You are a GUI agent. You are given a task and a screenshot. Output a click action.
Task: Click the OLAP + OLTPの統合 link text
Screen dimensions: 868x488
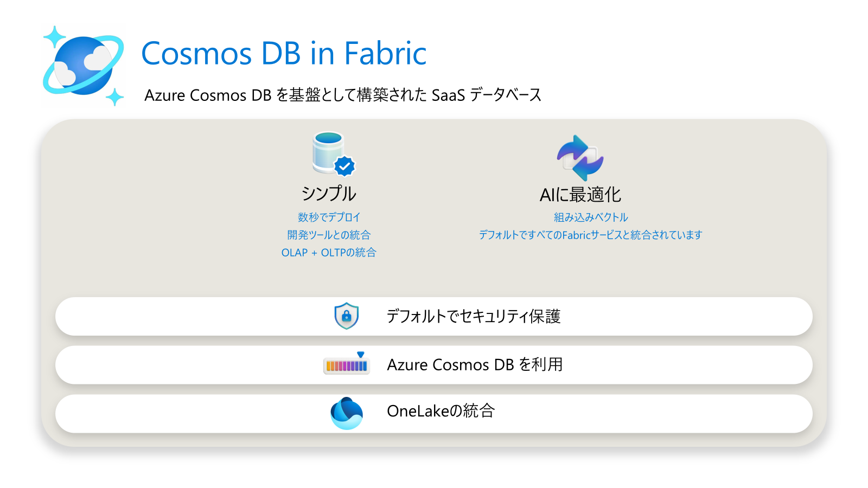(329, 253)
